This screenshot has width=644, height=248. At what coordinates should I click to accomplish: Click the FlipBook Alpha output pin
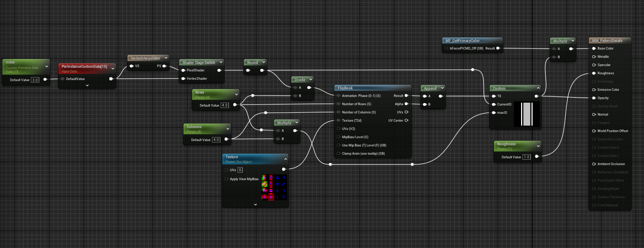[406, 104]
